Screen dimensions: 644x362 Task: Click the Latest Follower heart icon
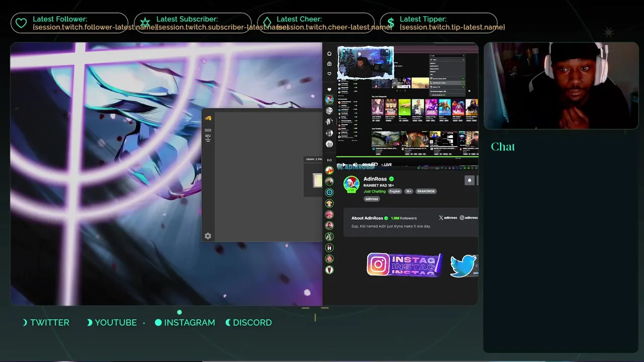(21, 23)
